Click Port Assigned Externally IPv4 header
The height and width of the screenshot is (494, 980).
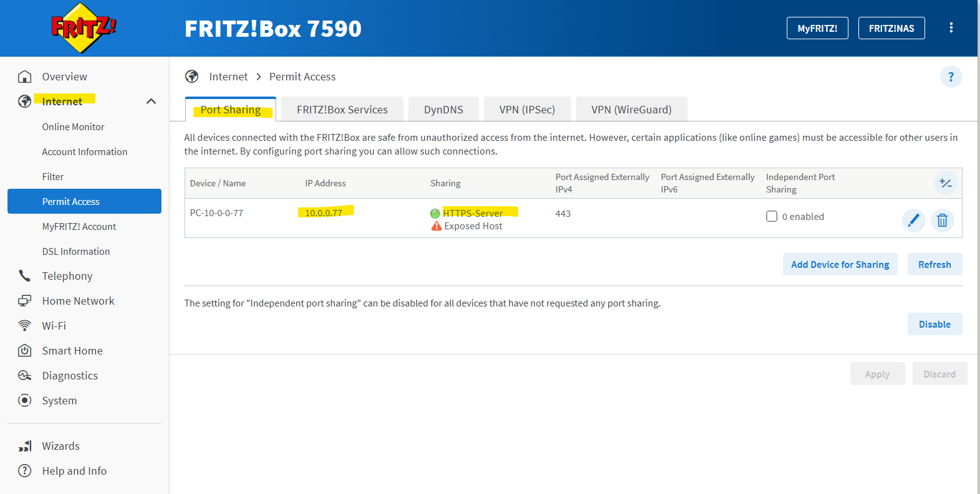pos(602,183)
